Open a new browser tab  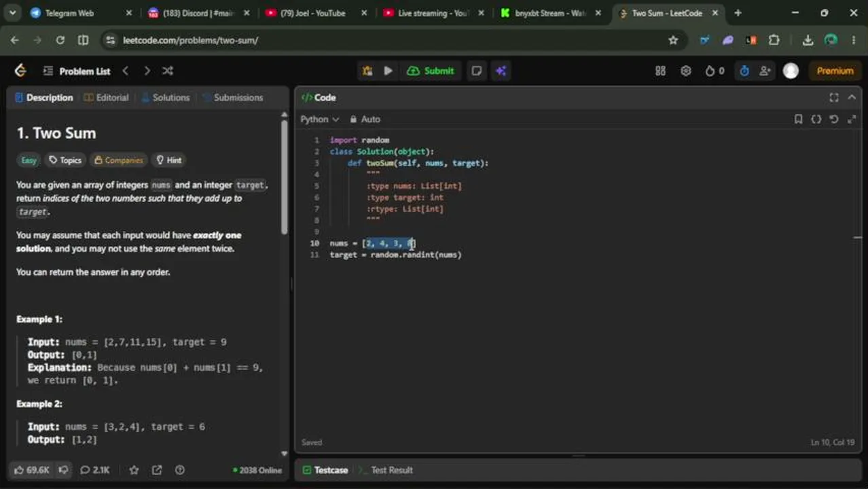pos(738,13)
